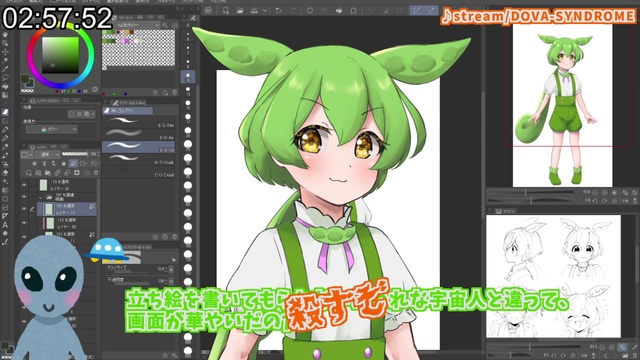Select the E-T-Chalk eraser sub tool
This screenshot has height=360, width=640.
(x=139, y=159)
